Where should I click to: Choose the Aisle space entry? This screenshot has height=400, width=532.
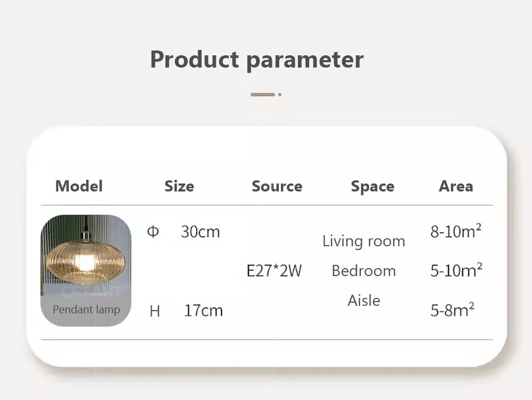tap(364, 301)
